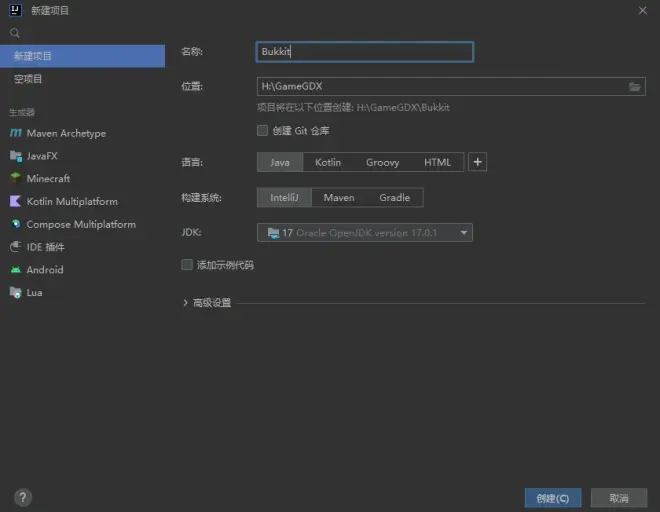Image resolution: width=660 pixels, height=512 pixels.
Task: Select 空项目 in sidebar
Action: pyautogui.click(x=82, y=79)
